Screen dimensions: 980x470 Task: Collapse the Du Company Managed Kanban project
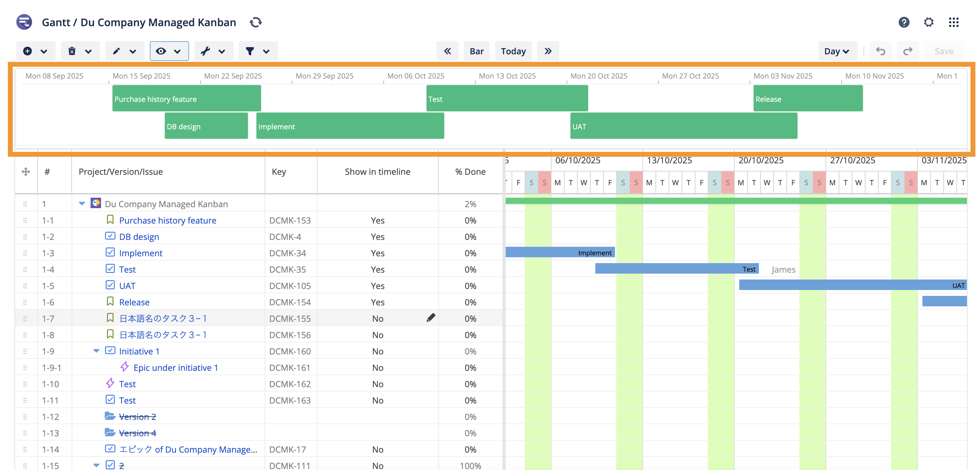[x=82, y=204]
